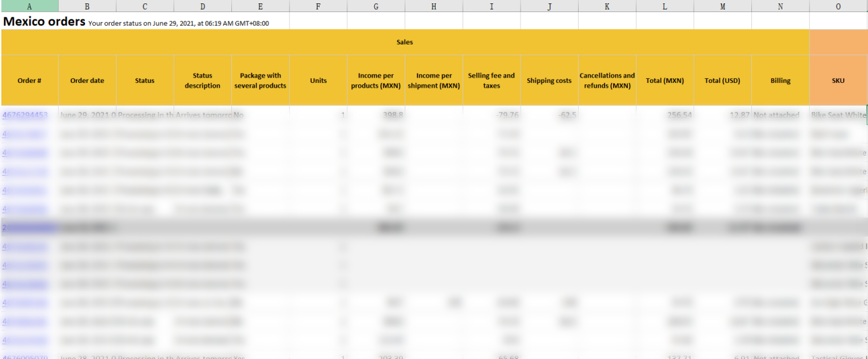This screenshot has width=868, height=359.
Task: Select 'Package with several products' header
Action: tap(260, 81)
